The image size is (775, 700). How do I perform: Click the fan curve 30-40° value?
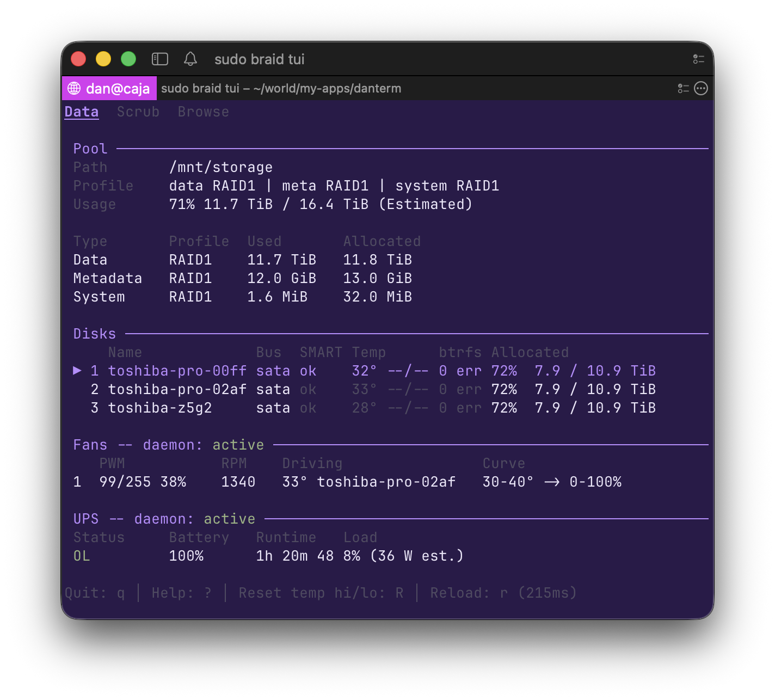coord(508,482)
